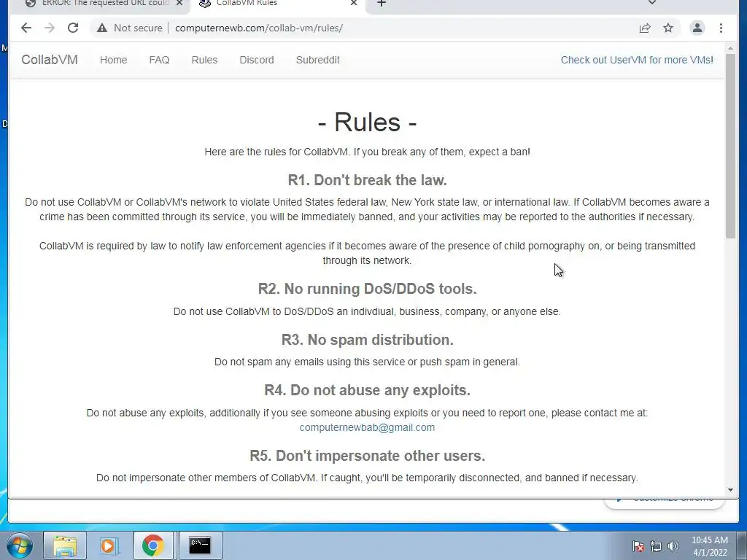Click the 'R3. No spam distribution.' heading
This screenshot has width=747, height=560.
point(368,340)
